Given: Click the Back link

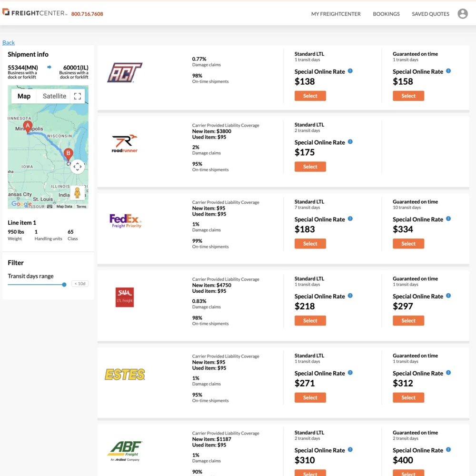Looking at the screenshot, I should (9, 42).
